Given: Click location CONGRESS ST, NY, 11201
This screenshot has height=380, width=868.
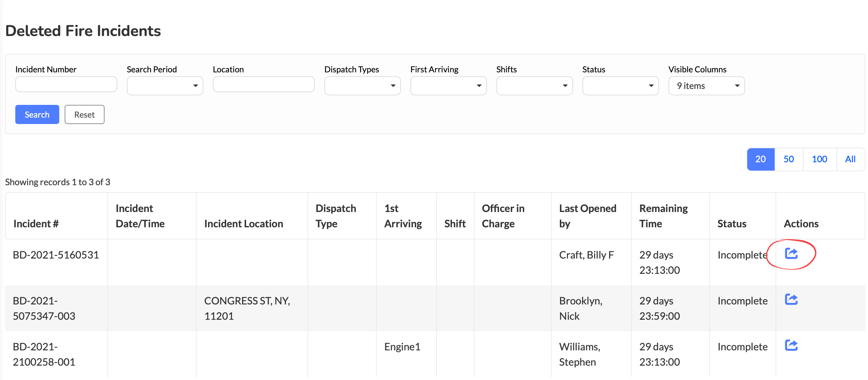Looking at the screenshot, I should point(247,308).
